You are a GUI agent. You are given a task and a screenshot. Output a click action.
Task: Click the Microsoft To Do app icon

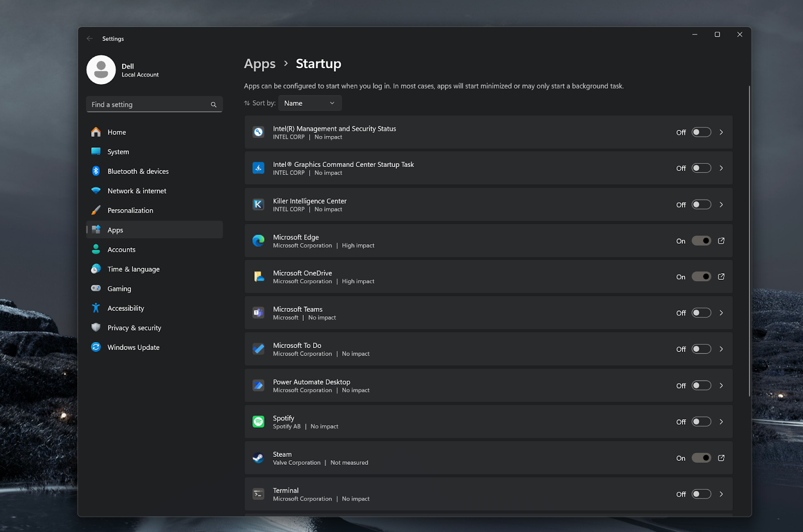(x=258, y=349)
